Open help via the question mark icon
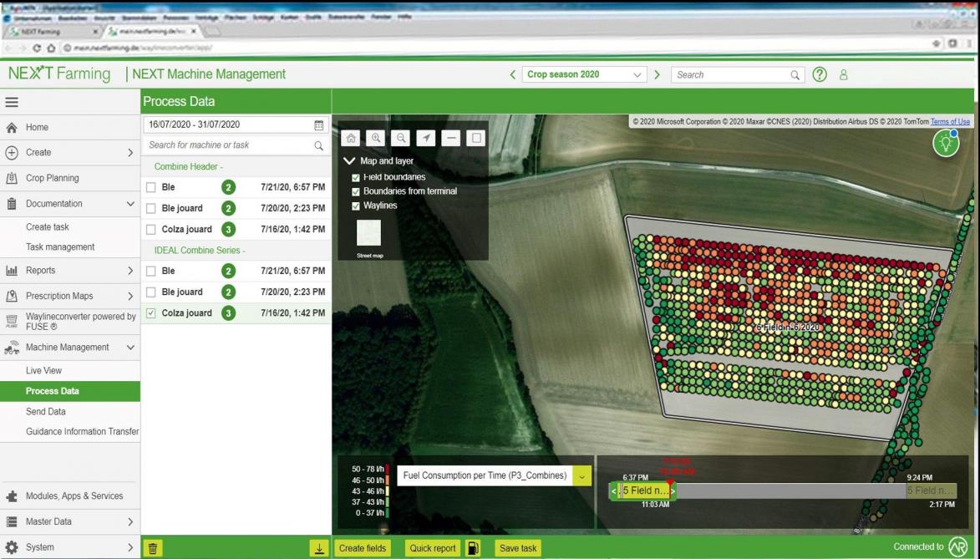 pyautogui.click(x=820, y=74)
